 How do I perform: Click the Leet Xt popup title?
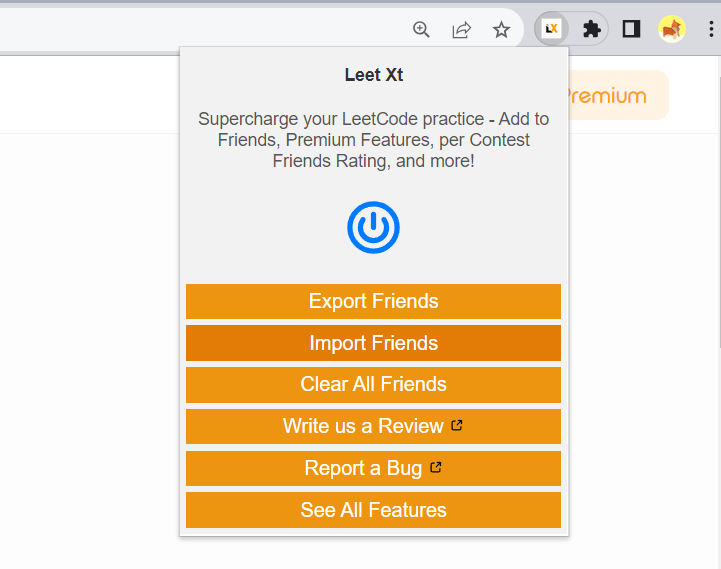pyautogui.click(x=374, y=75)
